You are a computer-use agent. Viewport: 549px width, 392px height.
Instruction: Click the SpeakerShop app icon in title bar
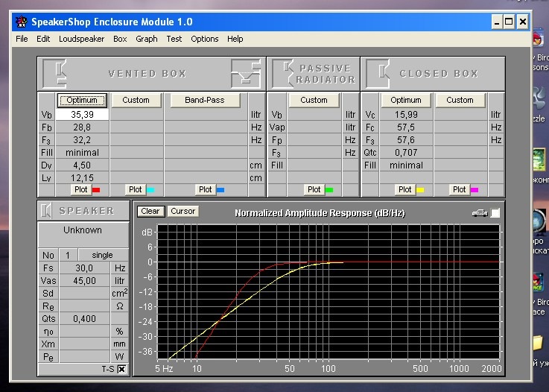pyautogui.click(x=22, y=22)
